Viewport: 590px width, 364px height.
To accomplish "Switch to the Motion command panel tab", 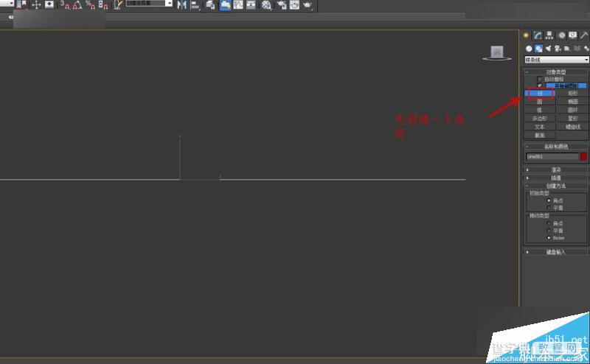I will coord(561,35).
